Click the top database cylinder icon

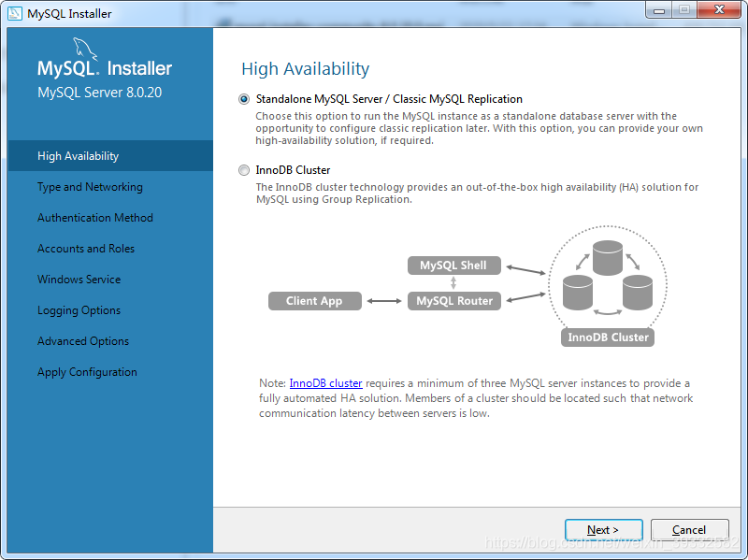pos(607,258)
